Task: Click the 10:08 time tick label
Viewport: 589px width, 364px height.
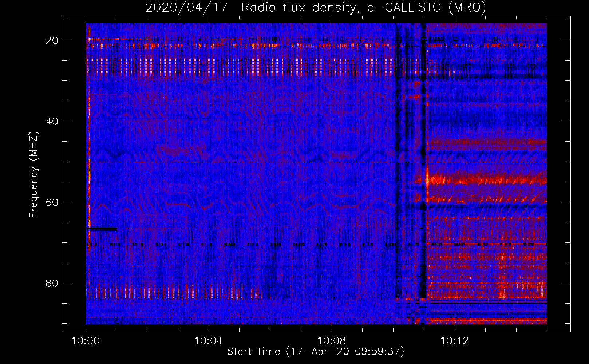Action: click(332, 341)
